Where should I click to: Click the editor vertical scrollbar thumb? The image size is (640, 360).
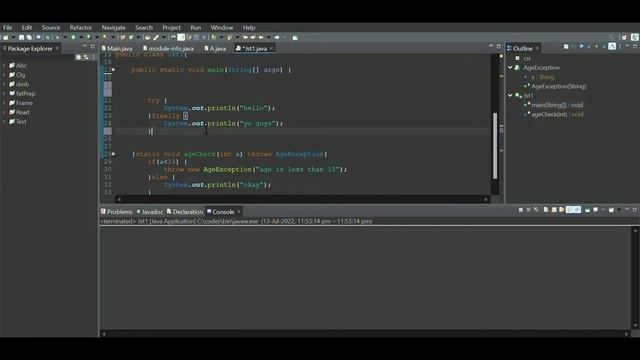point(495,146)
